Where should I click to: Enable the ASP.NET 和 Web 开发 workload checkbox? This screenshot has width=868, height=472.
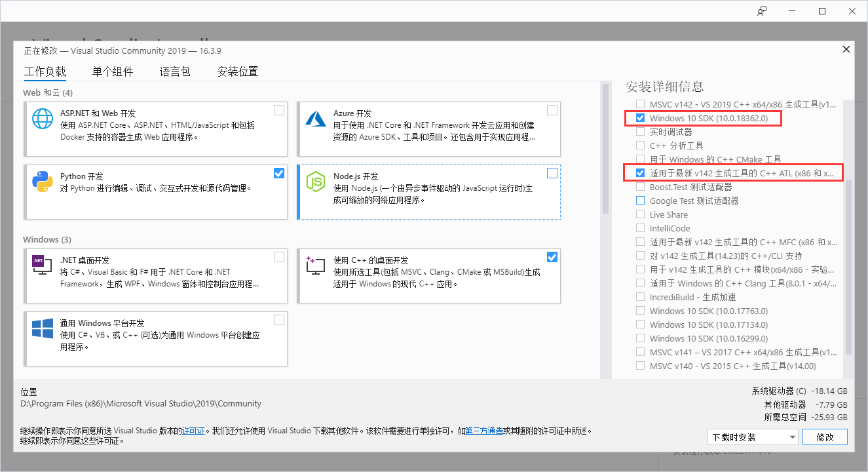pos(279,110)
